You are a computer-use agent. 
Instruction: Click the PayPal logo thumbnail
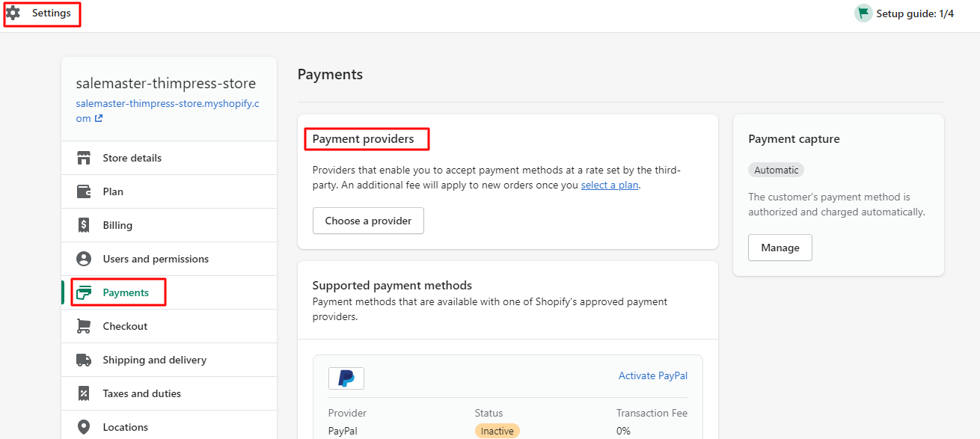(x=346, y=378)
